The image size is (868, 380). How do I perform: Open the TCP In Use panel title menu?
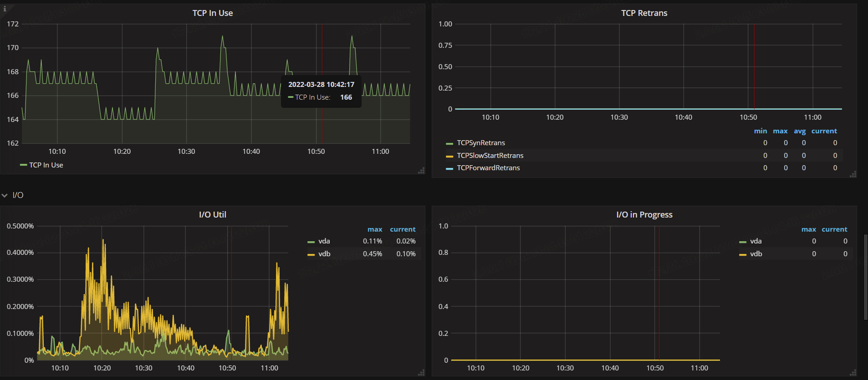(x=212, y=13)
